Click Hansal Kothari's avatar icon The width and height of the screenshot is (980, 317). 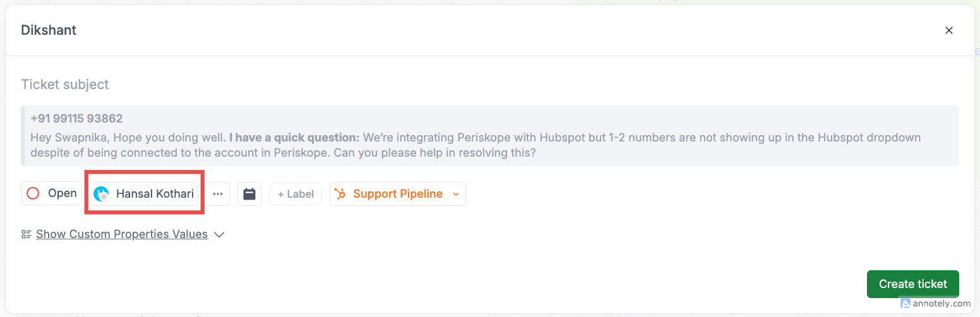(101, 194)
